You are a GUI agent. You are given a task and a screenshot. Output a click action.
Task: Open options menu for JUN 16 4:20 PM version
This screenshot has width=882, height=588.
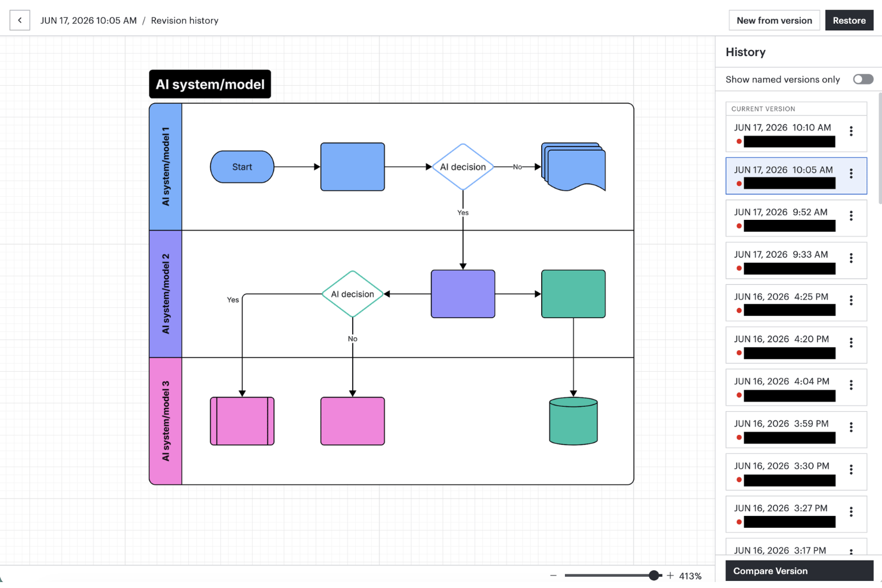pos(851,343)
